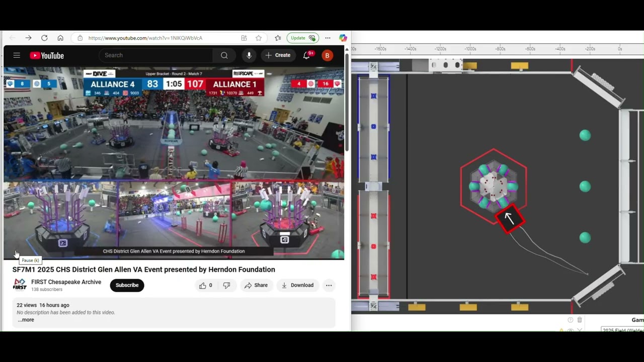Viewport: 644px width, 362px height.
Task: Open browser Settings and more menu
Action: pos(328,38)
